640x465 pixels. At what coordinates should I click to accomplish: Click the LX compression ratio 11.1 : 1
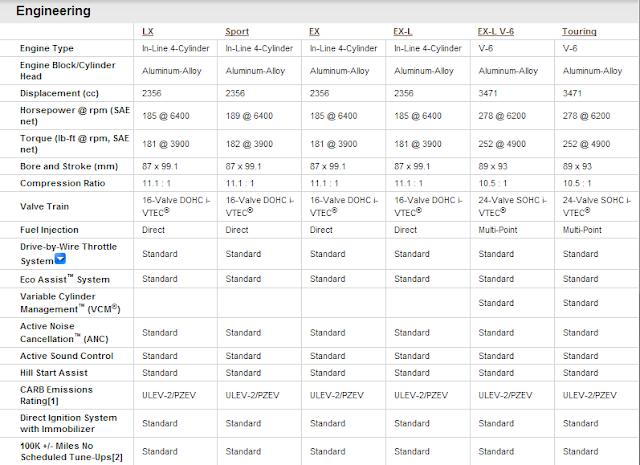click(x=156, y=183)
